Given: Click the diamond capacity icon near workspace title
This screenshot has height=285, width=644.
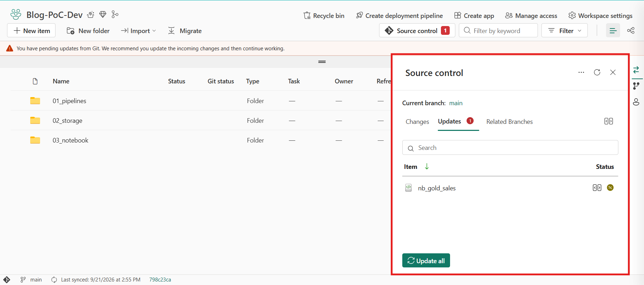Looking at the screenshot, I should (103, 14).
